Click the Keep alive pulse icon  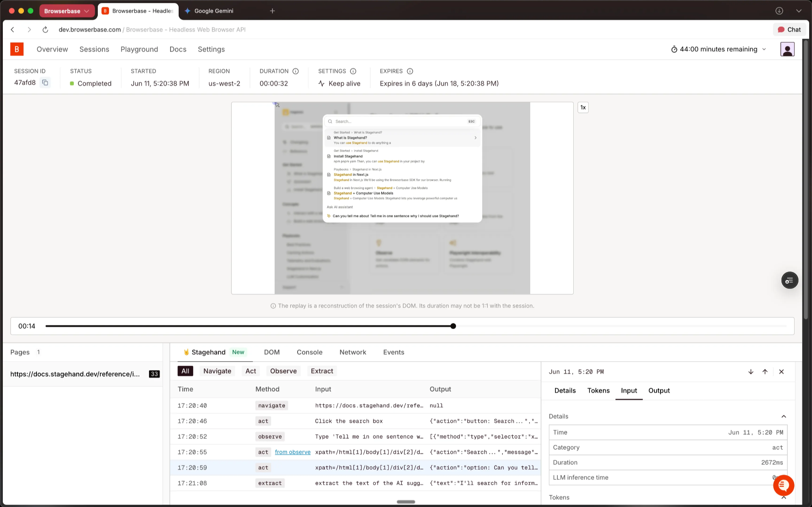[322, 83]
